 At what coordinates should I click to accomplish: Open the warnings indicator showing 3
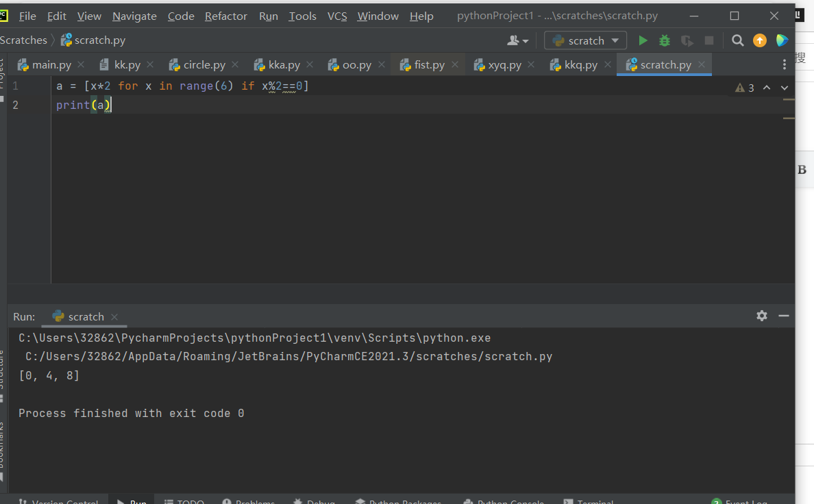click(744, 88)
